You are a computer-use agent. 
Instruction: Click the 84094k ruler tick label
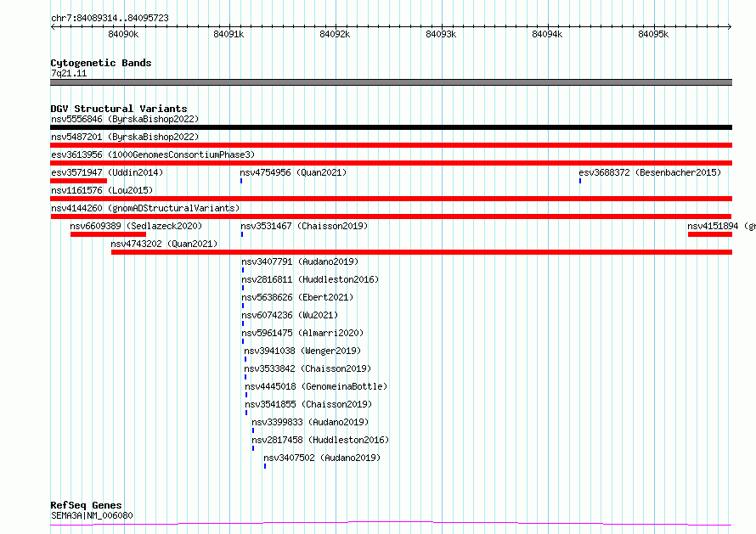point(547,34)
